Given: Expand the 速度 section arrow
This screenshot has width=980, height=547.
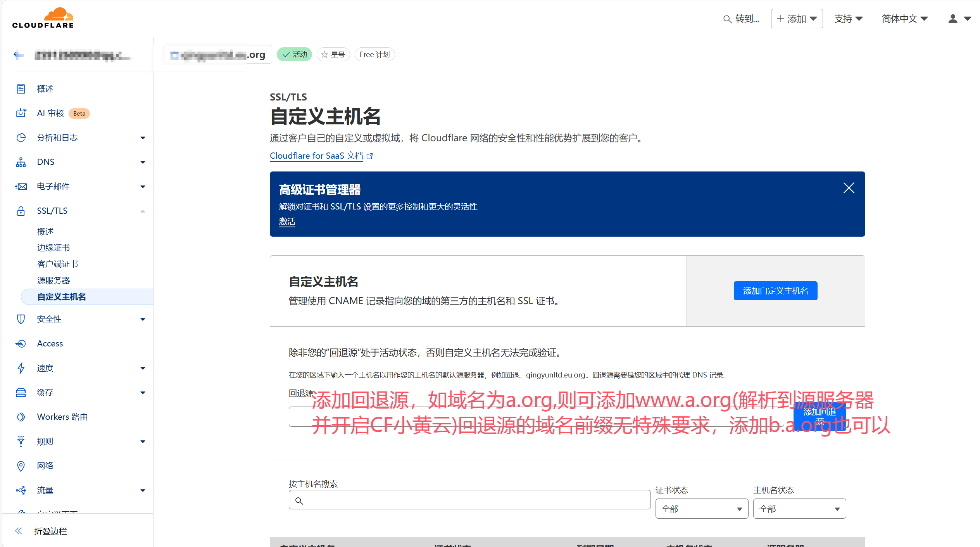Looking at the screenshot, I should pos(143,368).
